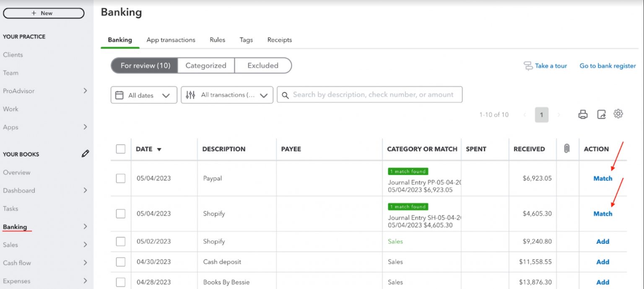
Task: Click the calendar icon in All dates filter
Action: (120, 95)
